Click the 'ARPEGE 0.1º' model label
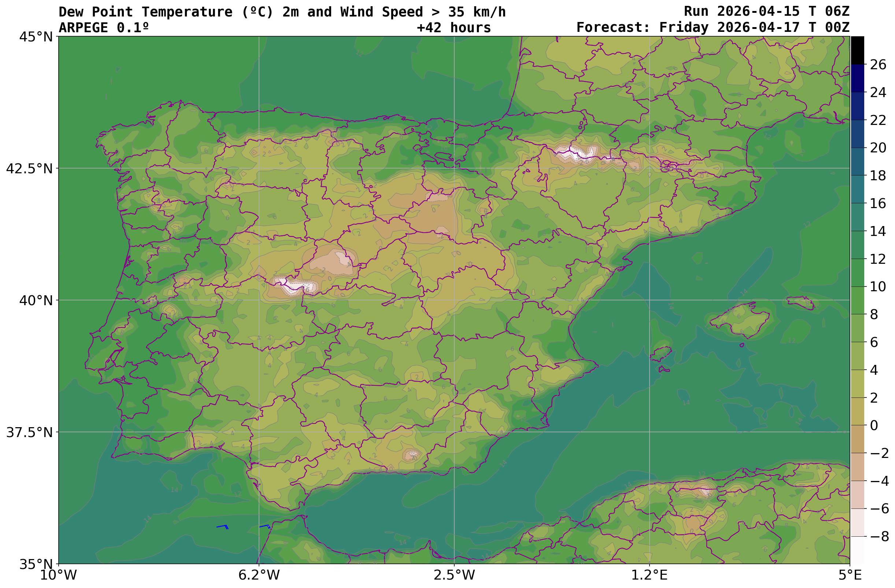The image size is (895, 588). (104, 27)
